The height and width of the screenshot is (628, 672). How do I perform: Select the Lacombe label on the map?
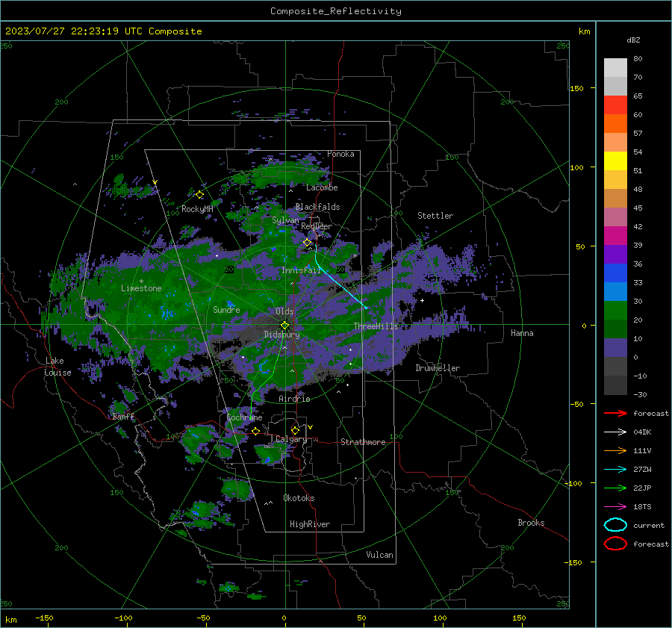coord(322,187)
